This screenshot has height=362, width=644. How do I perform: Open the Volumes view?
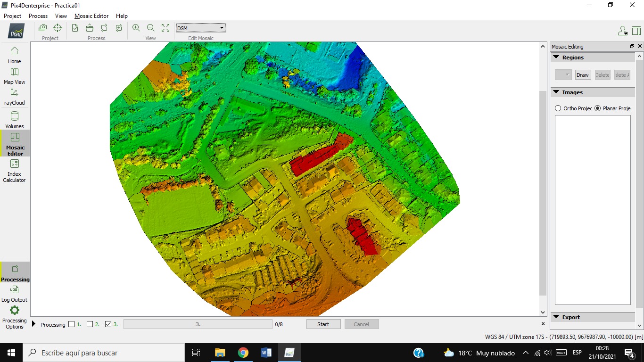pyautogui.click(x=15, y=120)
